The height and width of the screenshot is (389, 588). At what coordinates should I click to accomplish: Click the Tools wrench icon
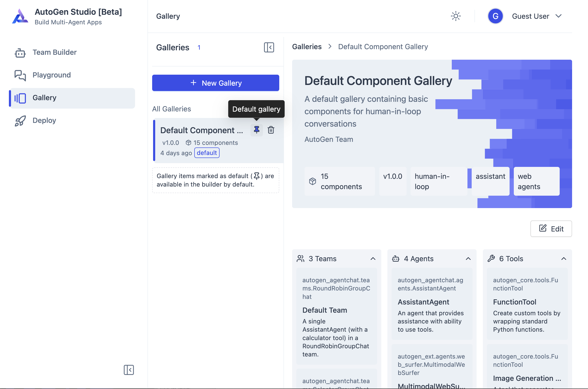click(x=491, y=258)
